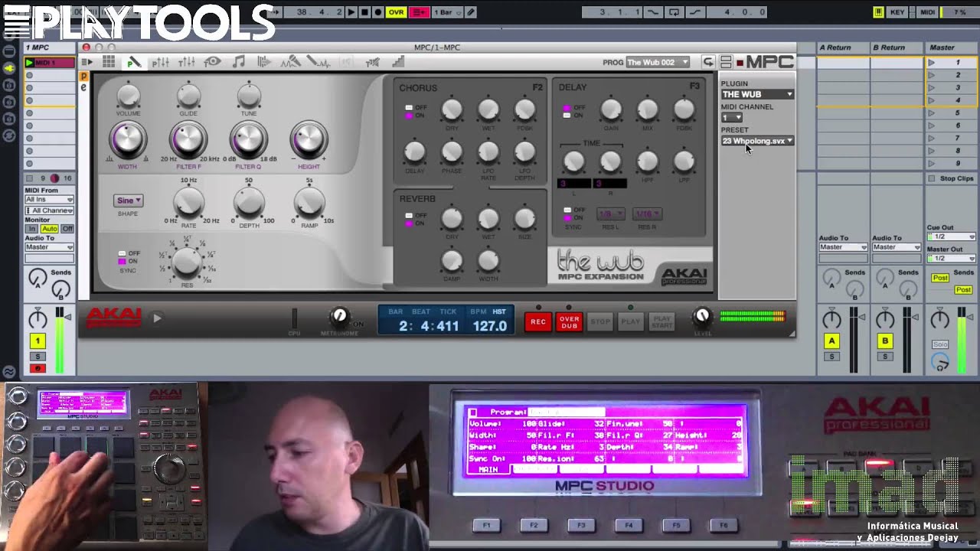Image resolution: width=980 pixels, height=551 pixels.
Task: Open the program mixer icon in MPC toolbar
Action: (161, 62)
